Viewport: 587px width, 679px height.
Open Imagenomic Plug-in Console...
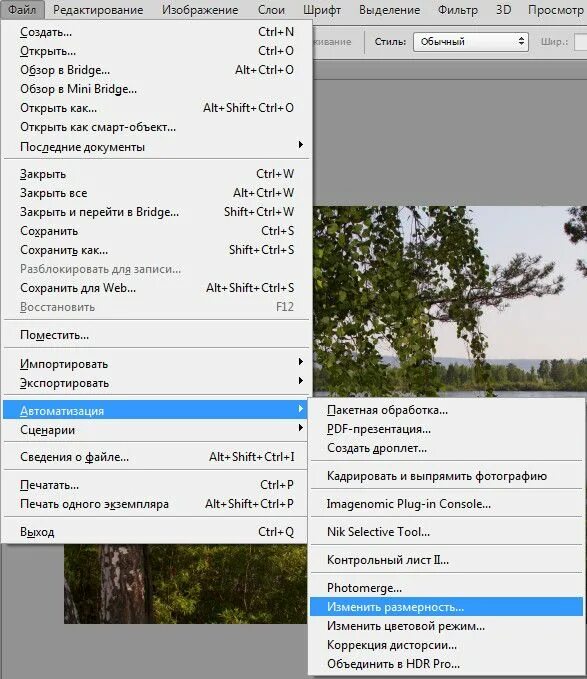pos(446,504)
